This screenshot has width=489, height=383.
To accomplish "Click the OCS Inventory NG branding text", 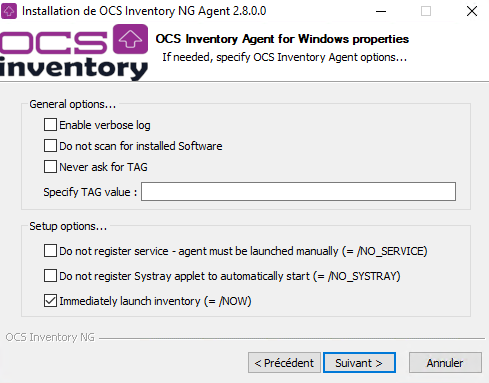I will click(50, 337).
